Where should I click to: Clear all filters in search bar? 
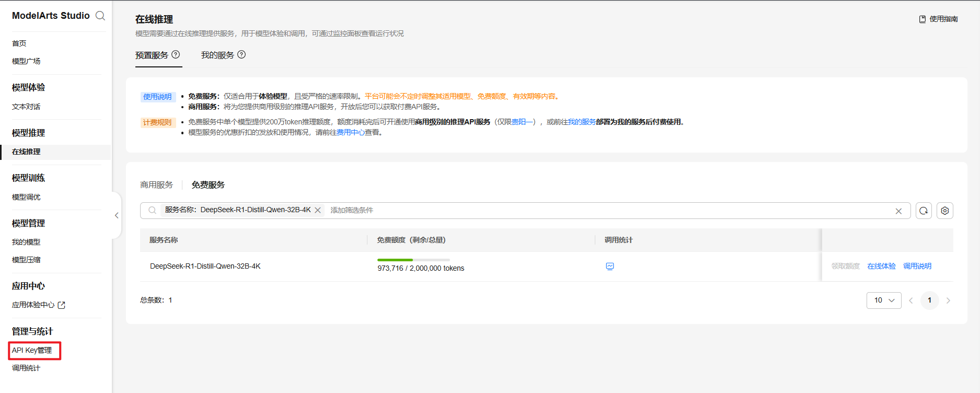[898, 211]
